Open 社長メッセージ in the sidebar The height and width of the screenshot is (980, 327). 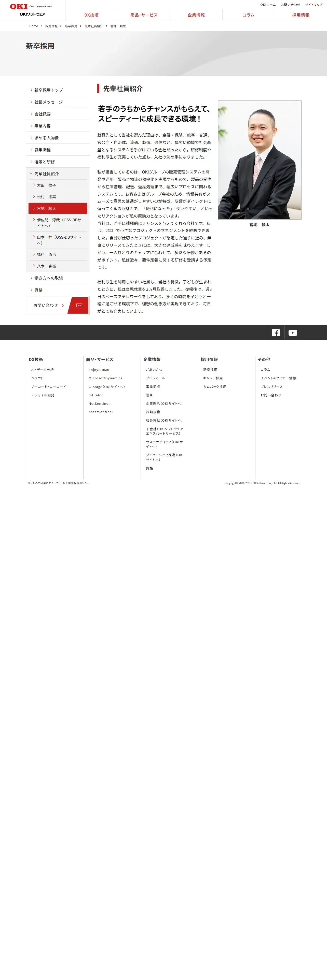(58, 102)
